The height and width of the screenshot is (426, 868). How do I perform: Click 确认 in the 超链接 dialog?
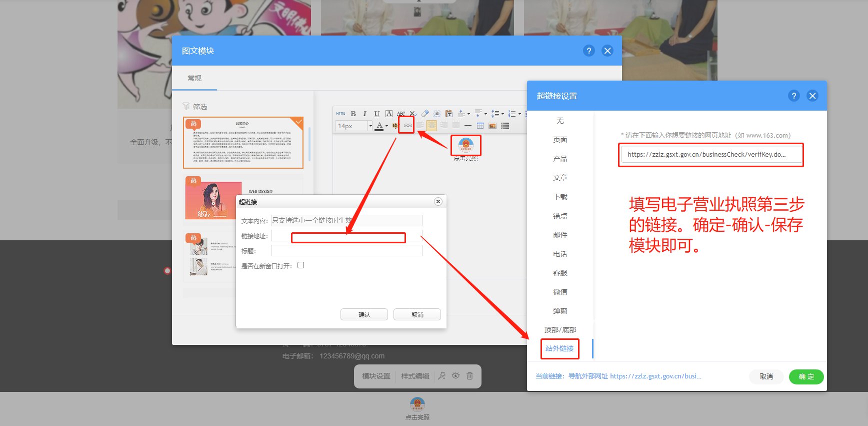pyautogui.click(x=364, y=314)
